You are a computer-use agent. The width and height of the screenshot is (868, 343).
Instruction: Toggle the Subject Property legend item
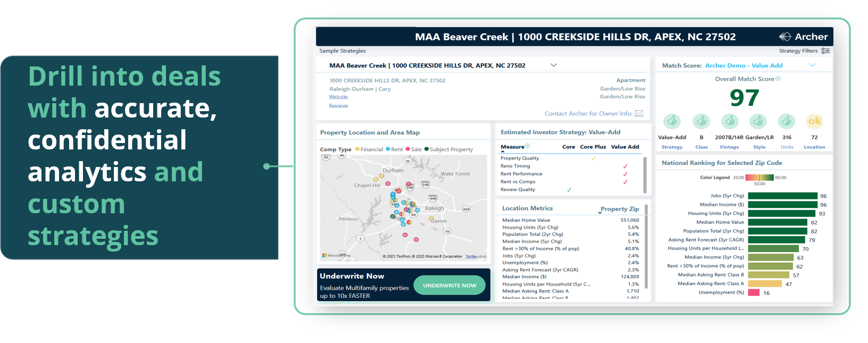[x=448, y=149]
